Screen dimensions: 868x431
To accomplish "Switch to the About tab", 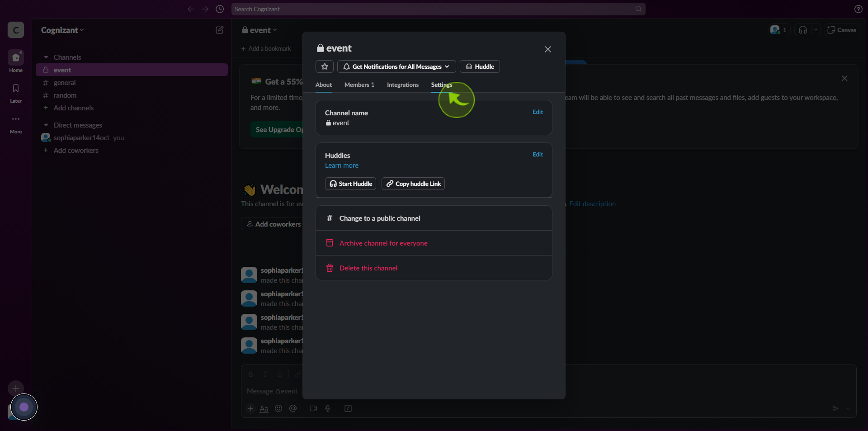I will coord(324,85).
